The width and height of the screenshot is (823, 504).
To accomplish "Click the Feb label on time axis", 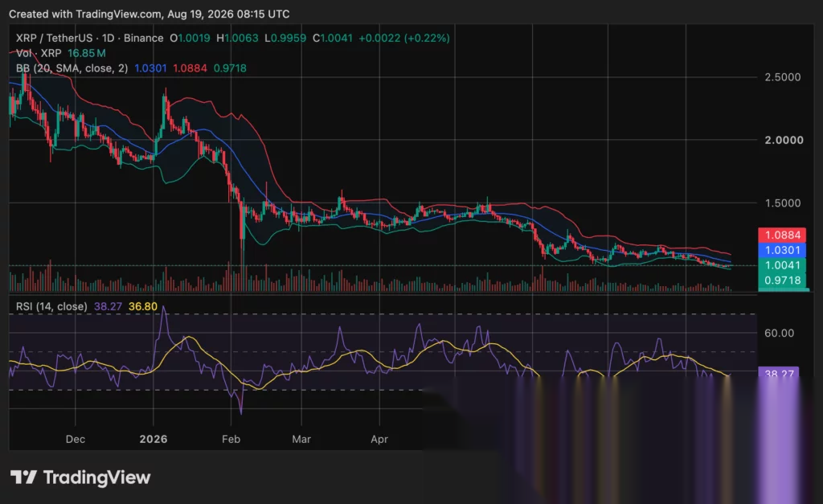I will click(231, 439).
